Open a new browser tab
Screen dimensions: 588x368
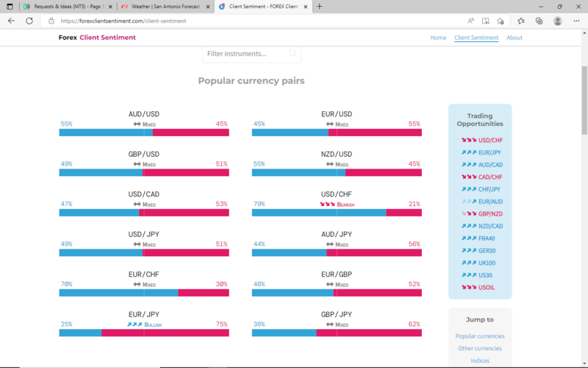tap(319, 6)
